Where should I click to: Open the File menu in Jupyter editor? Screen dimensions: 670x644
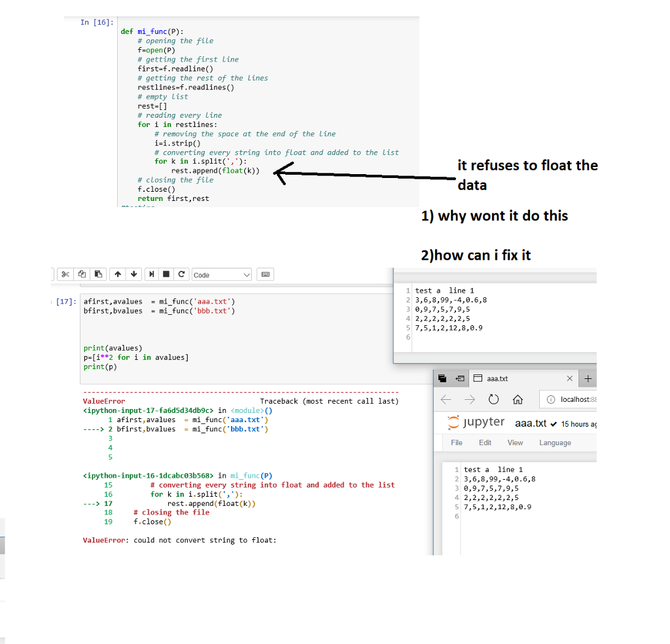tap(456, 442)
